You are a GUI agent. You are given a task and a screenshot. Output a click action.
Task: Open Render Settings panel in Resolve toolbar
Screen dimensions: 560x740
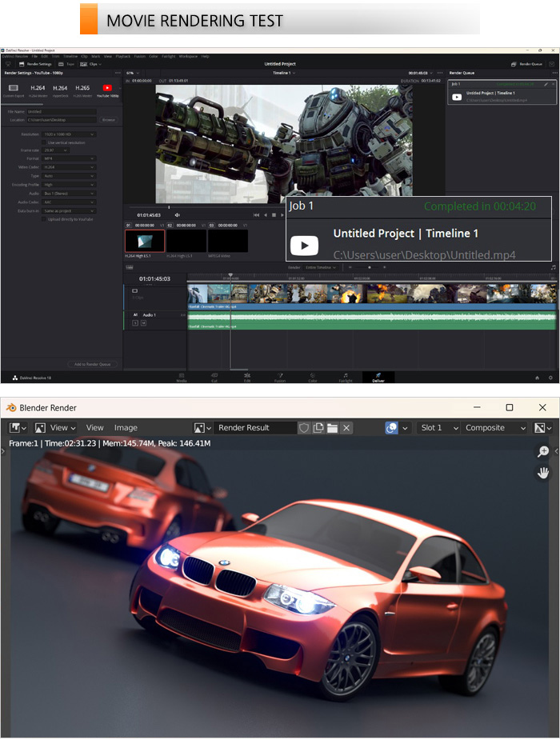[x=35, y=64]
